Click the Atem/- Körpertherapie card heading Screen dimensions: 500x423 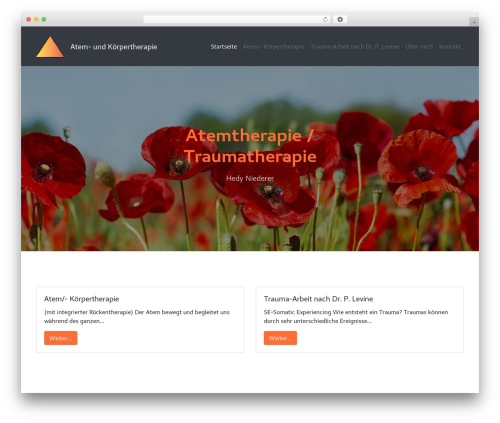[82, 299]
